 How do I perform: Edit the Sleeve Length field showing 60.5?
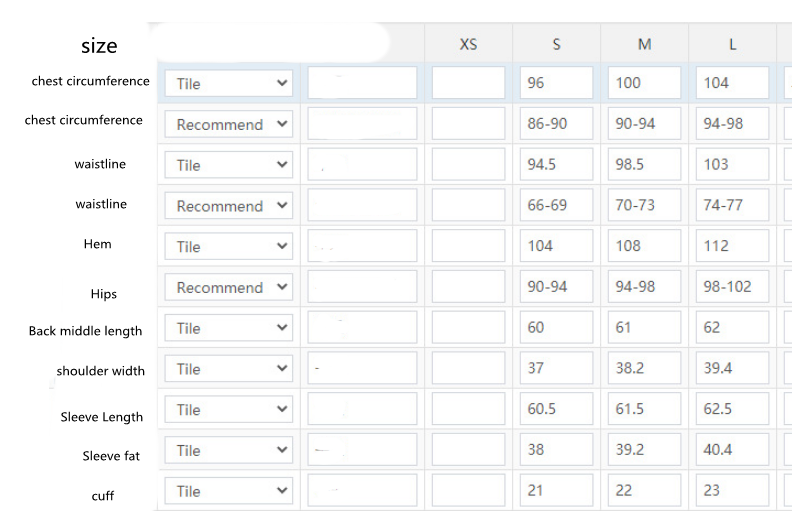point(556,410)
